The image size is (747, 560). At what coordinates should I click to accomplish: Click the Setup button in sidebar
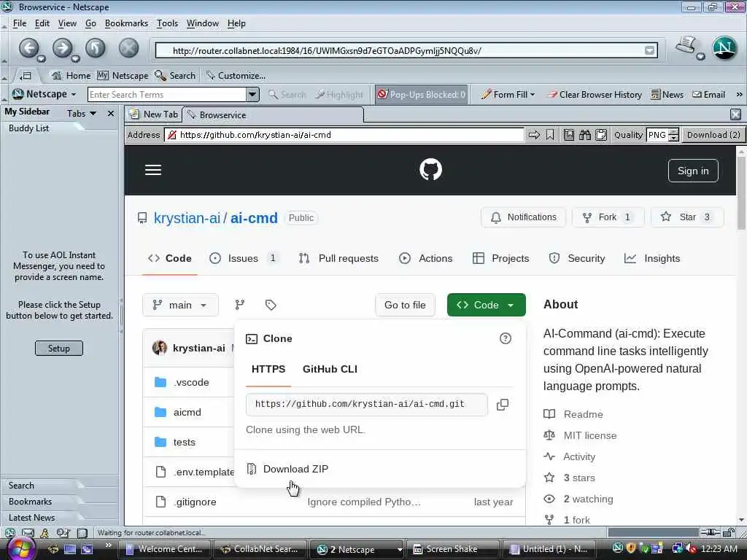[58, 348]
